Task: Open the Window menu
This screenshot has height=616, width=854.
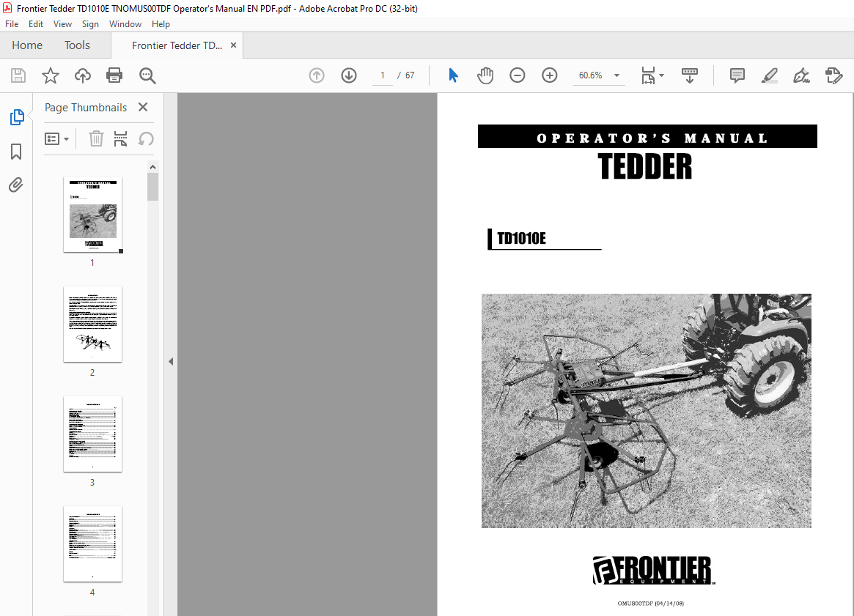Action: pos(125,24)
